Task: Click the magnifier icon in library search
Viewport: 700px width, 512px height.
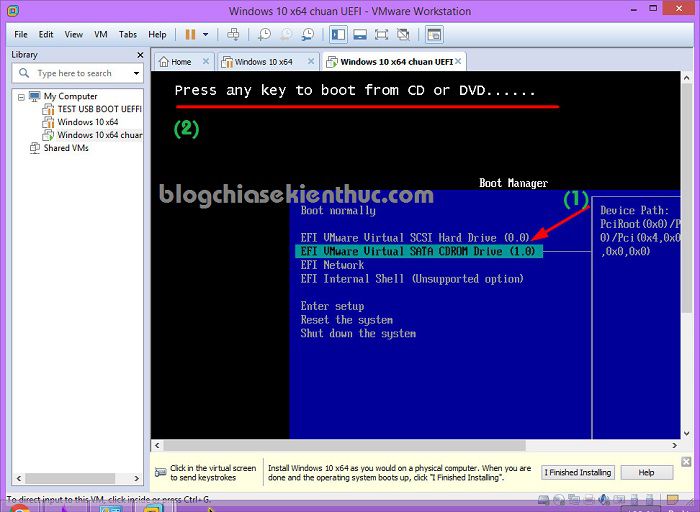Action: pyautogui.click(x=24, y=73)
